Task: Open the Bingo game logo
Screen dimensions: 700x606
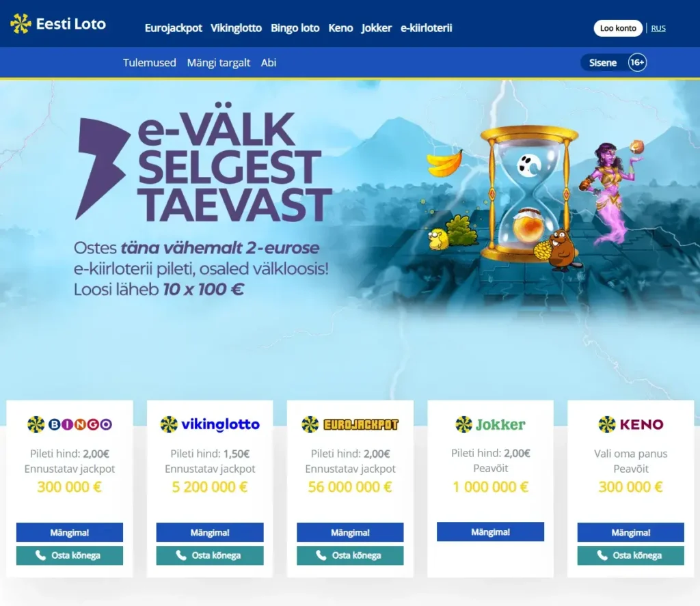Action: 70,424
